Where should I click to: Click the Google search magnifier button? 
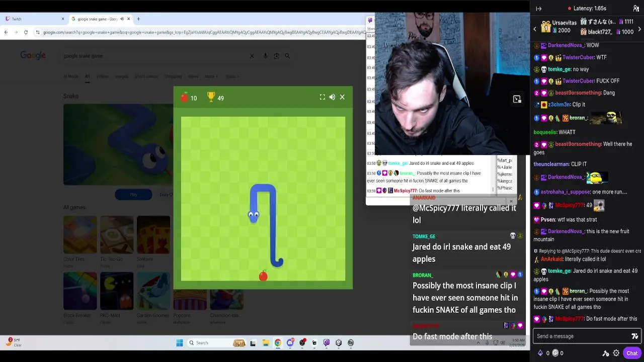pos(287,56)
